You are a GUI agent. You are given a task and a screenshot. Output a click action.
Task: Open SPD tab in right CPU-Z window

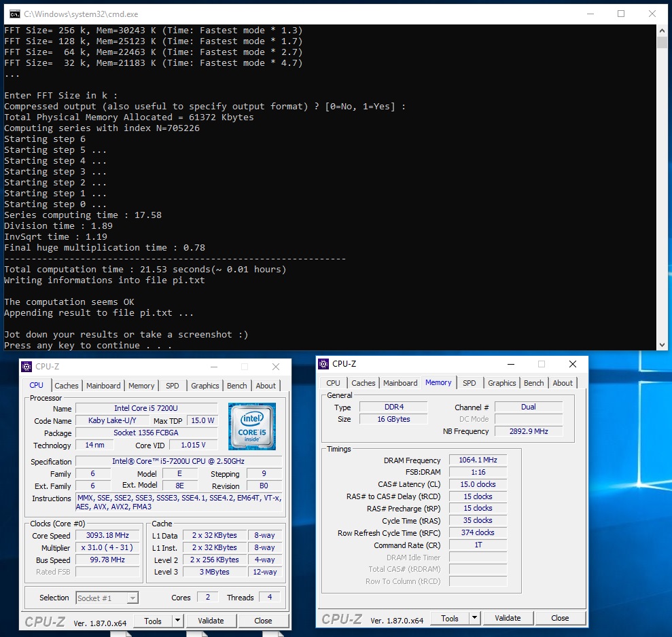click(x=470, y=383)
